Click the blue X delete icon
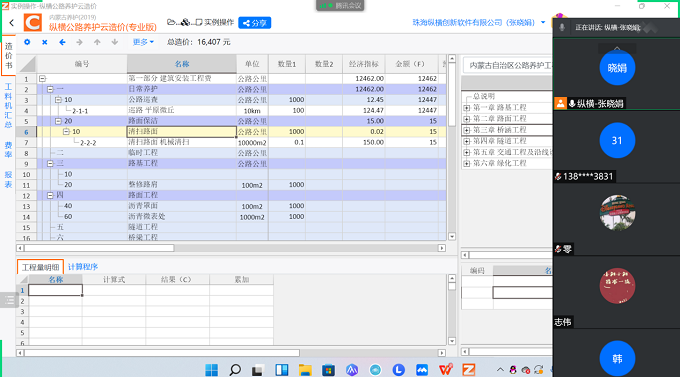680x377 pixels. [45, 42]
